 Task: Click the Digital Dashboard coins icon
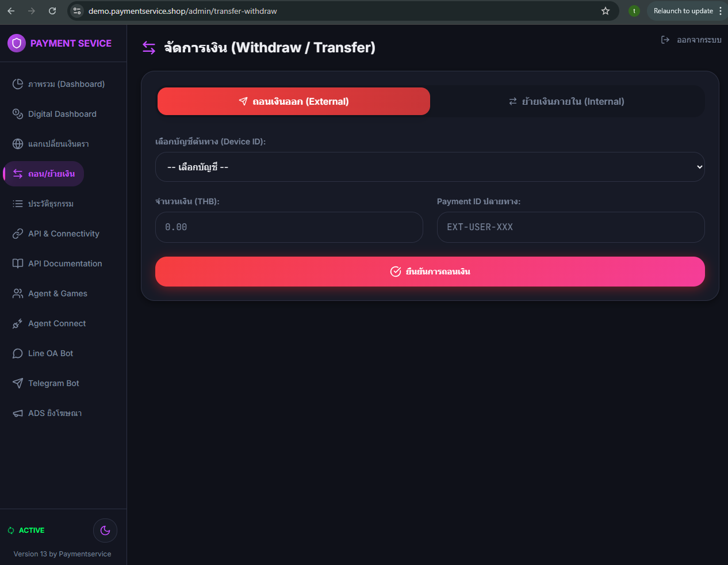pyautogui.click(x=18, y=114)
